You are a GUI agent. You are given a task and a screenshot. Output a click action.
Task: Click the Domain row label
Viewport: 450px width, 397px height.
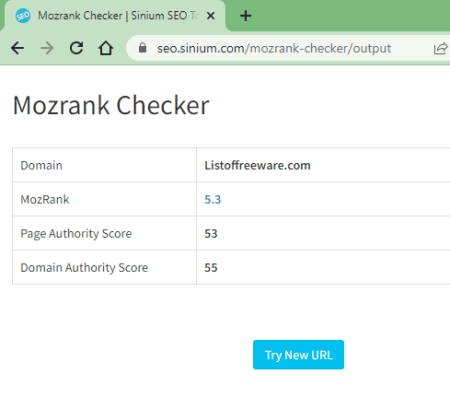pos(41,165)
